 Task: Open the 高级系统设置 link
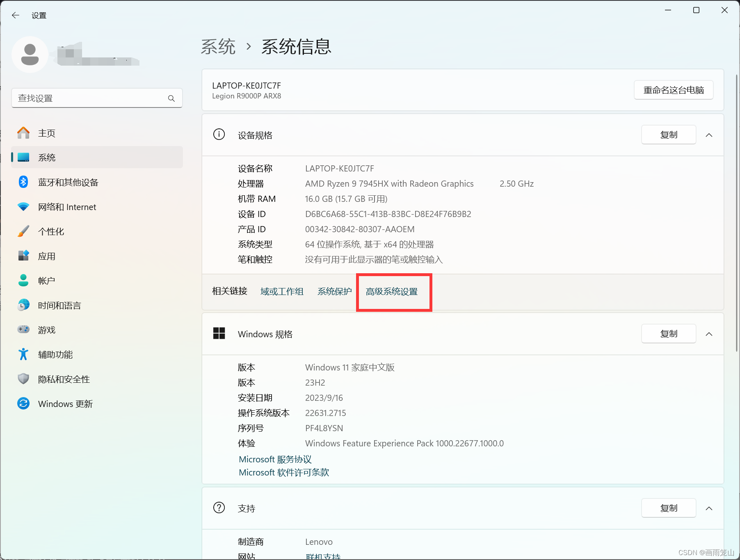click(392, 292)
